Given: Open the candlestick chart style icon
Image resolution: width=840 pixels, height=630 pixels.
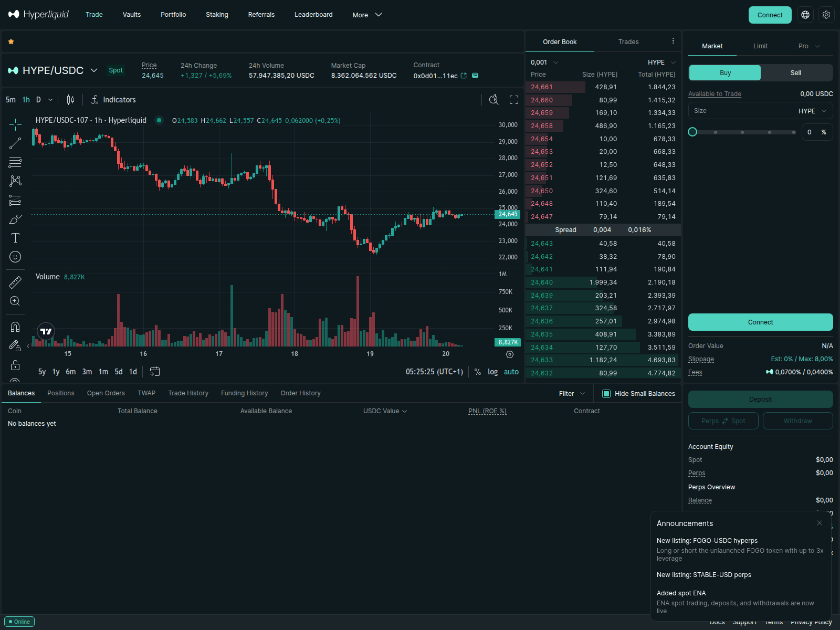Looking at the screenshot, I should click(x=70, y=100).
